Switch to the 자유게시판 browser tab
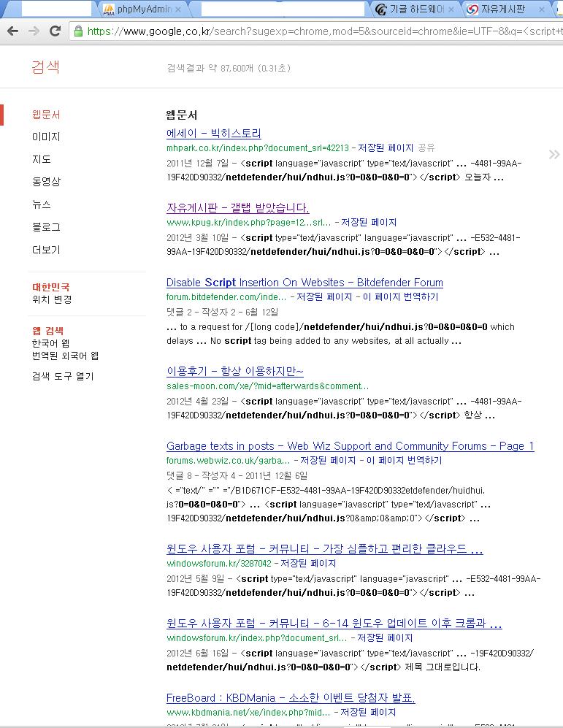The image size is (563, 728). [506, 9]
